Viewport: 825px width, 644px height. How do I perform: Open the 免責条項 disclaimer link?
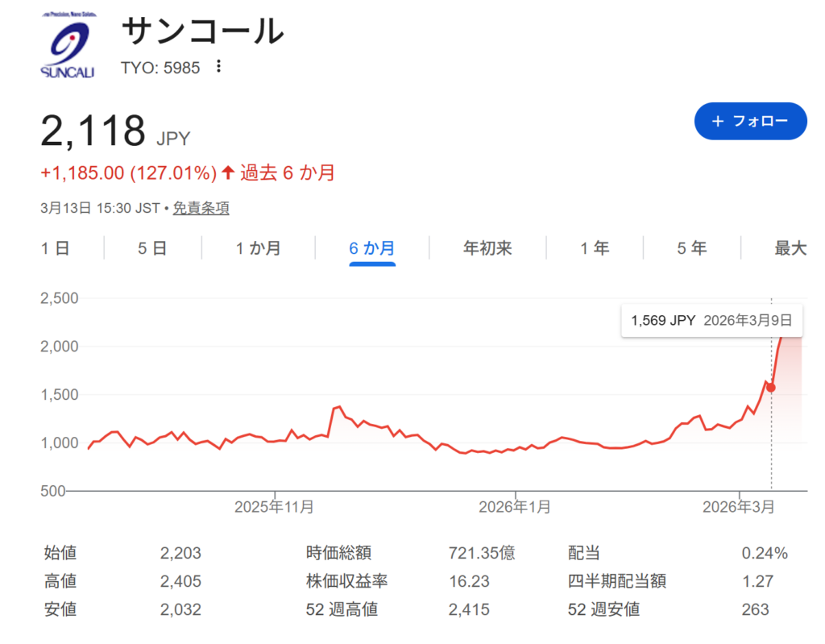coord(201,208)
